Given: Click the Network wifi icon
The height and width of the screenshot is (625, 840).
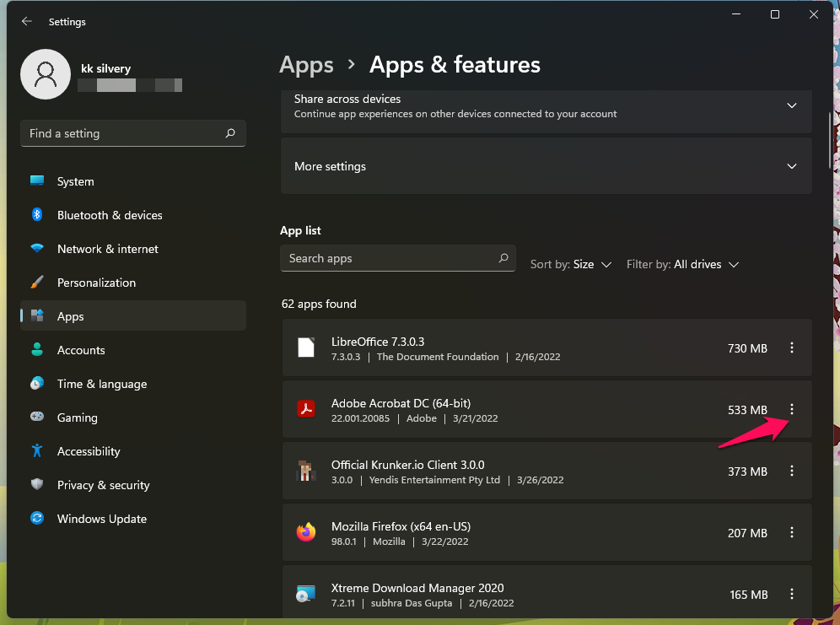Looking at the screenshot, I should pyautogui.click(x=37, y=249).
